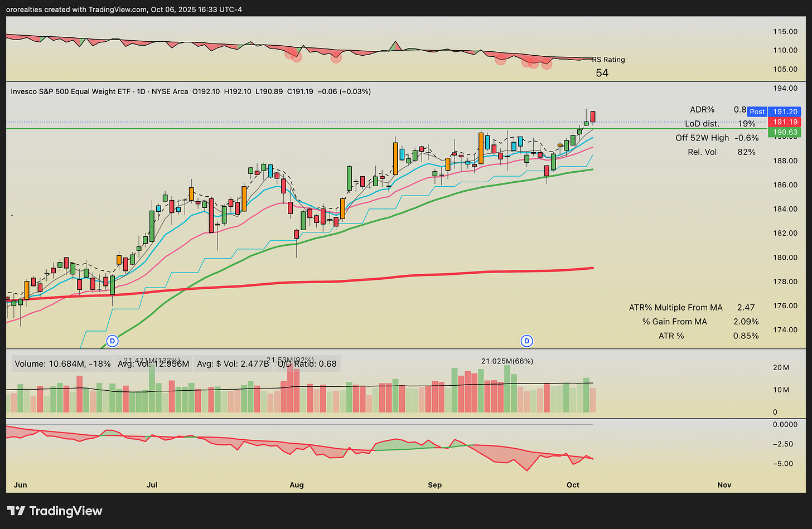Select the latest red candle at the chart's right edge

(593, 116)
